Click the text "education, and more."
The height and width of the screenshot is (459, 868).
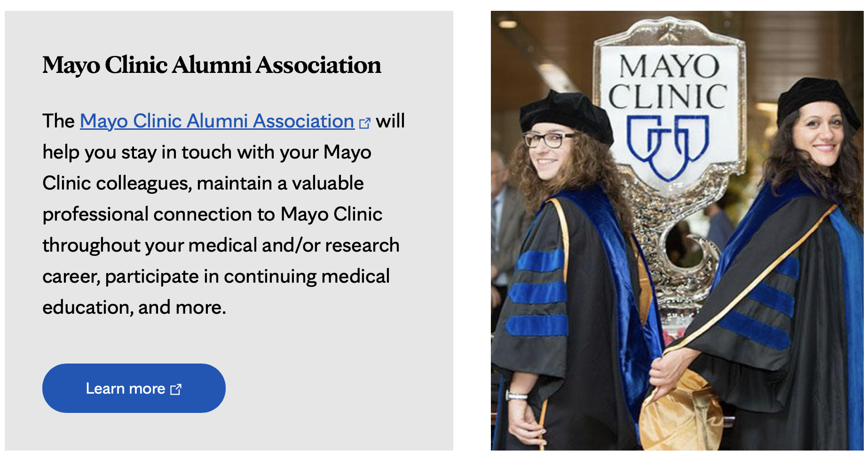tap(134, 308)
